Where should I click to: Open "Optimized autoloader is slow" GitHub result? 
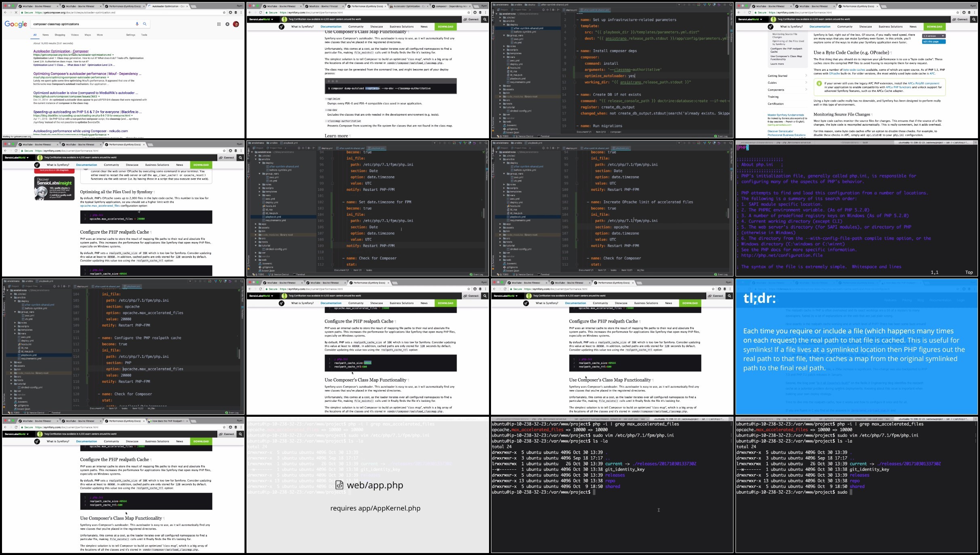click(x=86, y=93)
